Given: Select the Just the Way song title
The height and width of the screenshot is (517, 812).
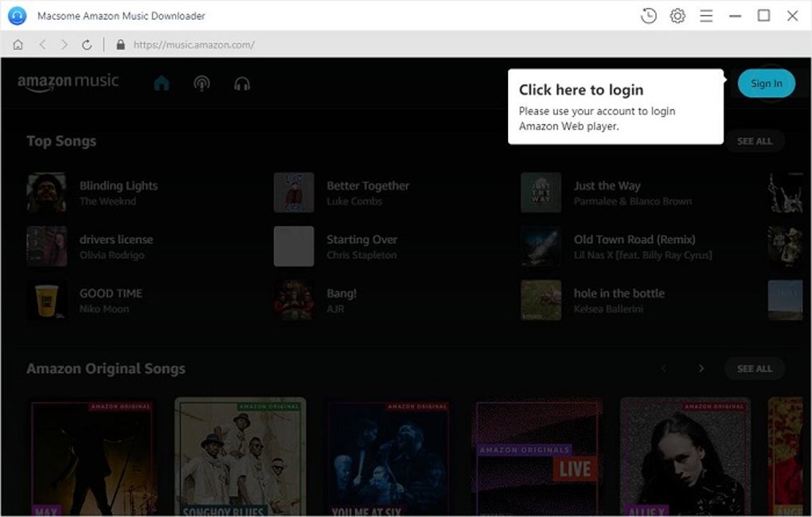Looking at the screenshot, I should tap(607, 186).
